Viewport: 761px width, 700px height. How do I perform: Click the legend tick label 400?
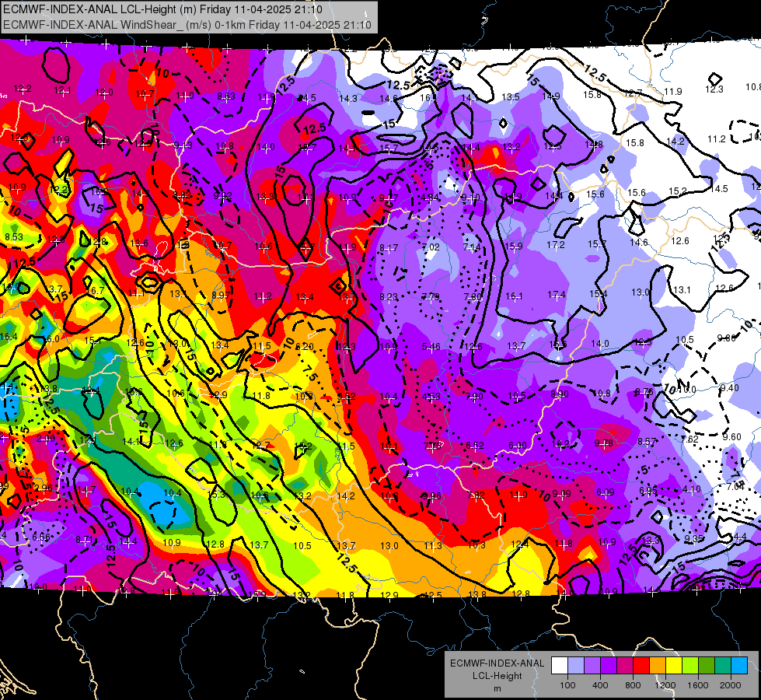pyautogui.click(x=600, y=685)
